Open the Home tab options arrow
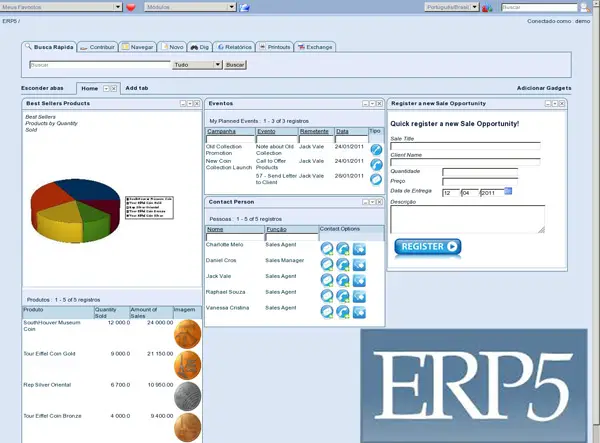This screenshot has width=600, height=443. tap(106, 88)
